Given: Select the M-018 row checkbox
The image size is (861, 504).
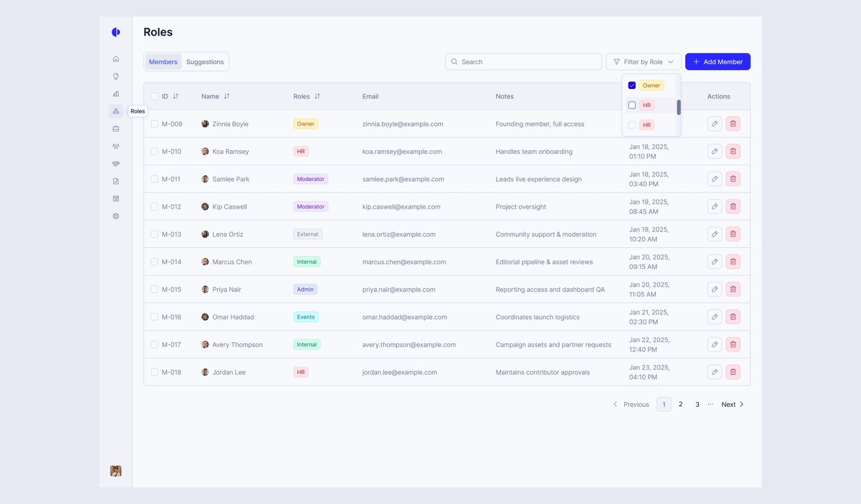Looking at the screenshot, I should point(154,372).
